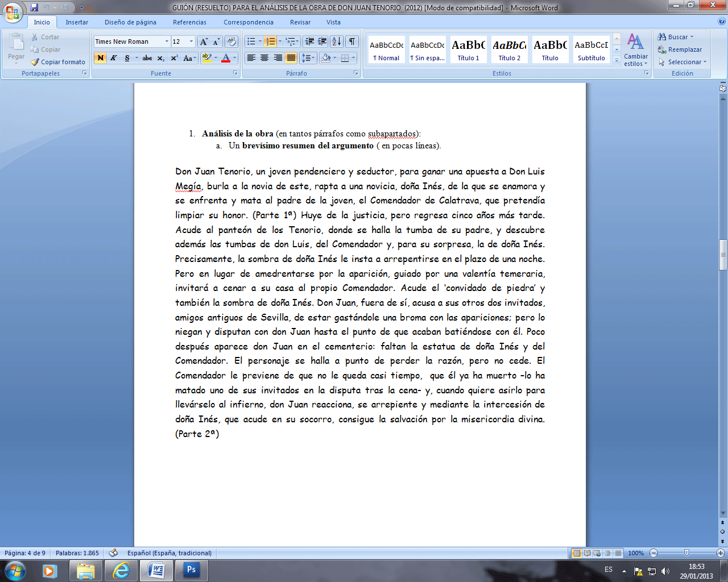Save document via Quick Access toolbar
The height and width of the screenshot is (582, 728).
(x=34, y=7)
